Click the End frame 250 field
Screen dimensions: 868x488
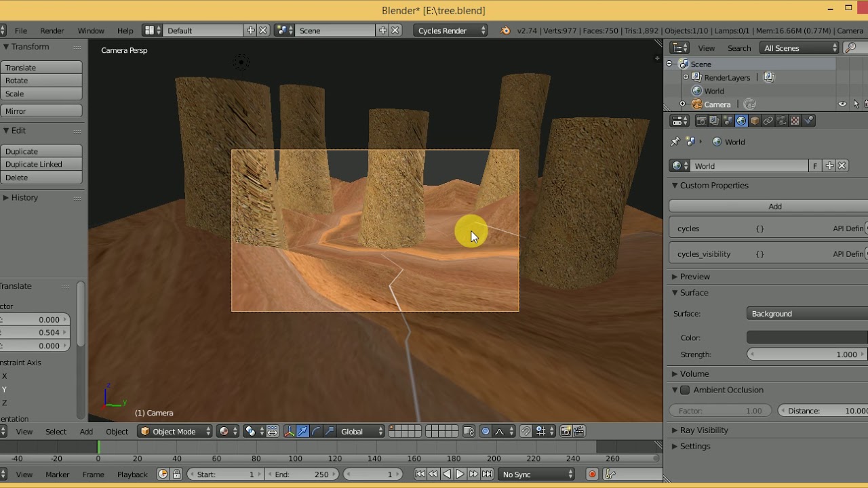pyautogui.click(x=301, y=474)
